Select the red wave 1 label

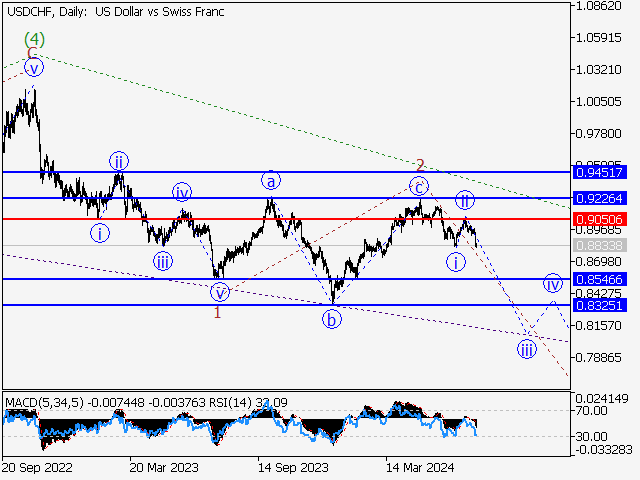pos(218,313)
